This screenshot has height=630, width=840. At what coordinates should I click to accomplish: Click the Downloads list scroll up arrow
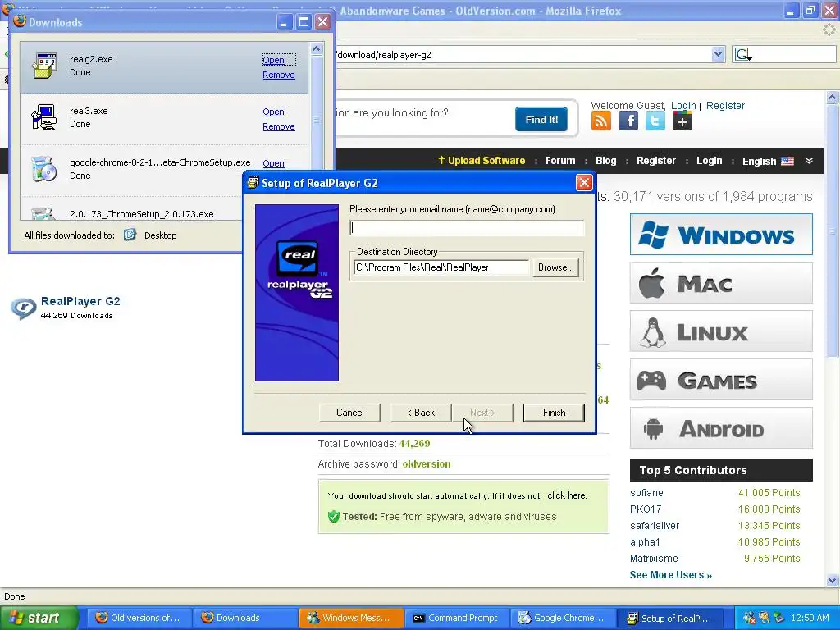click(x=316, y=48)
